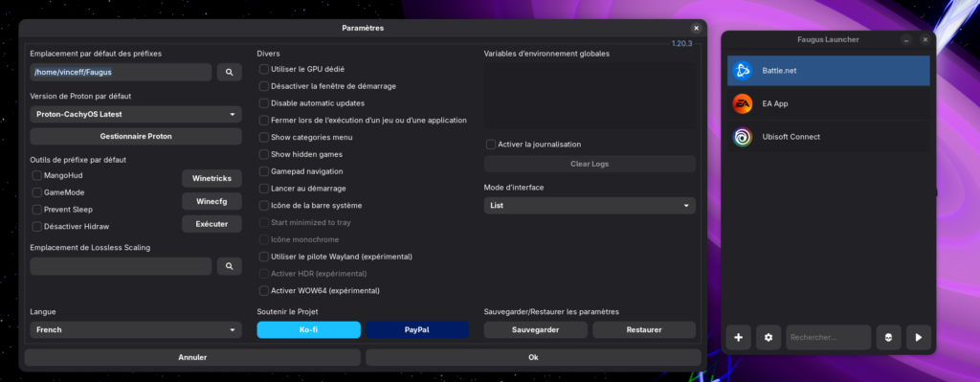Viewport: 980px width, 382px height.
Task: Check Lancer au démarrage
Action: [264, 189]
